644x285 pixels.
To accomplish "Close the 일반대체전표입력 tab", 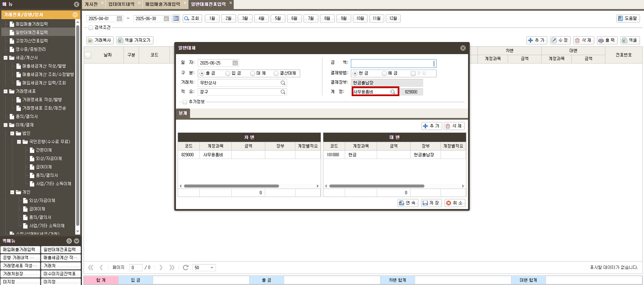I will (231, 3).
